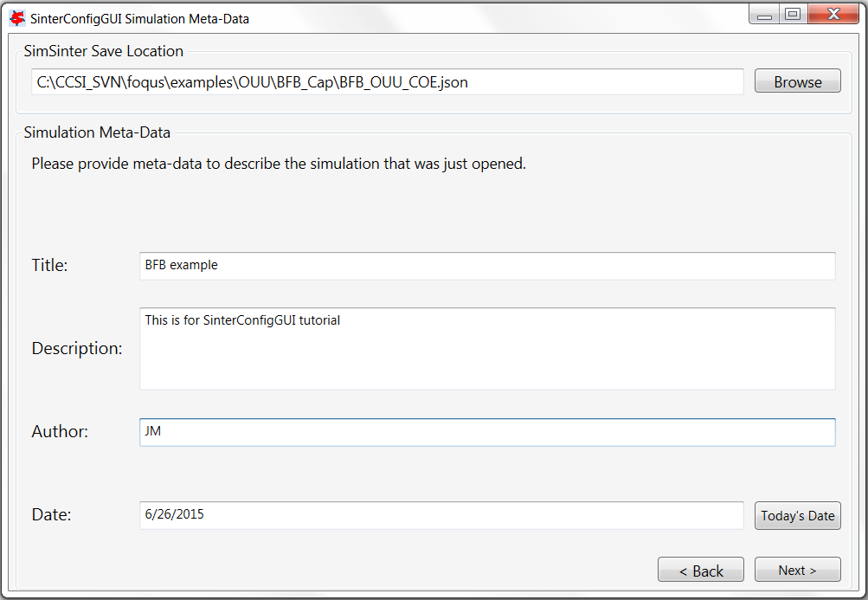The width and height of the screenshot is (868, 600).
Task: Proceed using the Next button
Action: click(797, 571)
